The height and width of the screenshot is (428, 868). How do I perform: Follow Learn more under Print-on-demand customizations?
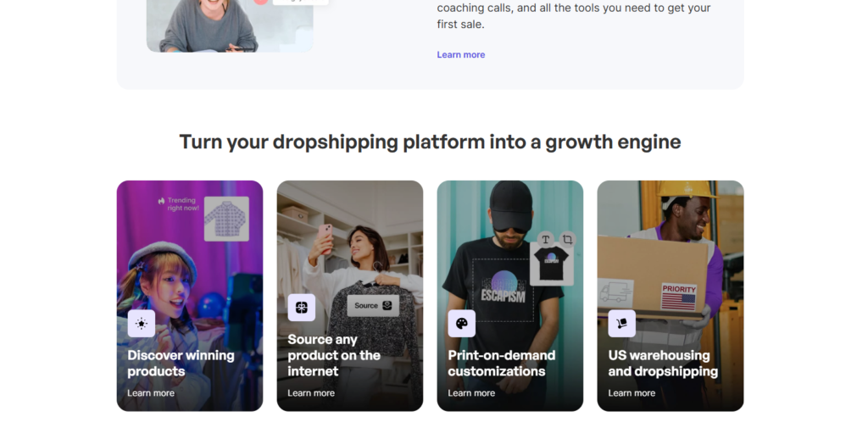tap(471, 392)
